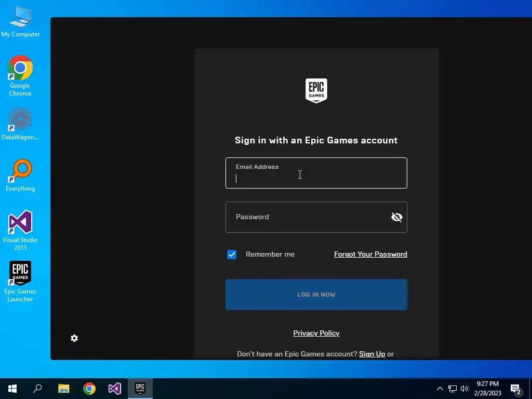Select Google Chrome desktop shortcut
This screenshot has width=532, height=399.
pos(20,76)
